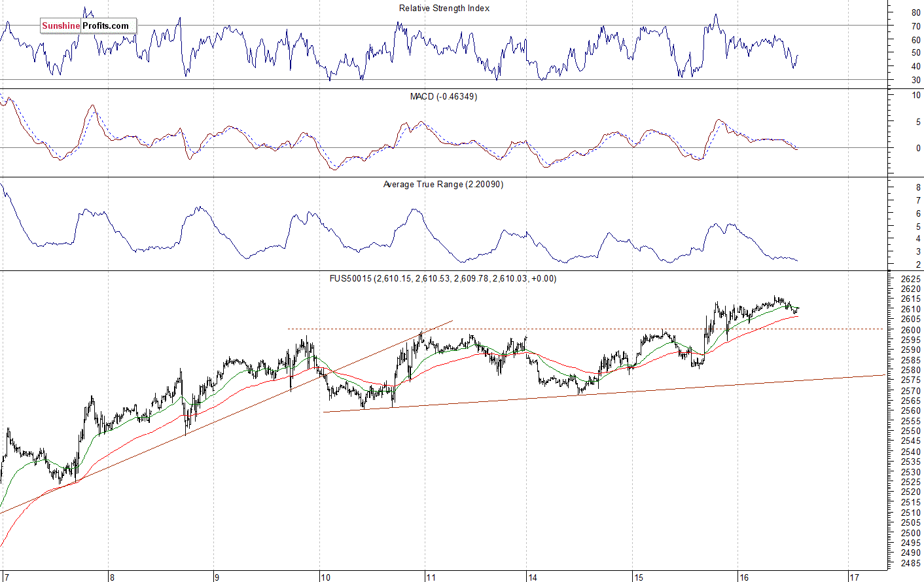The width and height of the screenshot is (924, 582).
Task: Select date label 15 on time axis
Action: [x=639, y=577]
